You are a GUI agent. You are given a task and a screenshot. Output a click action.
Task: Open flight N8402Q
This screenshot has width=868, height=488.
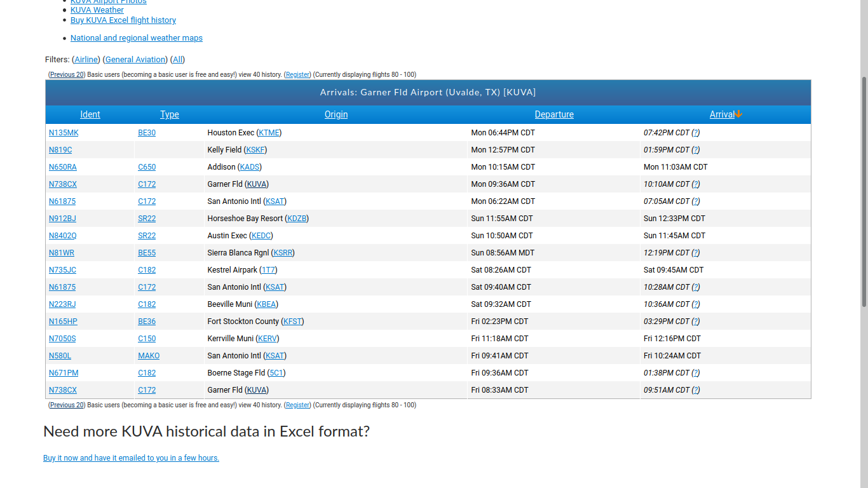(62, 236)
